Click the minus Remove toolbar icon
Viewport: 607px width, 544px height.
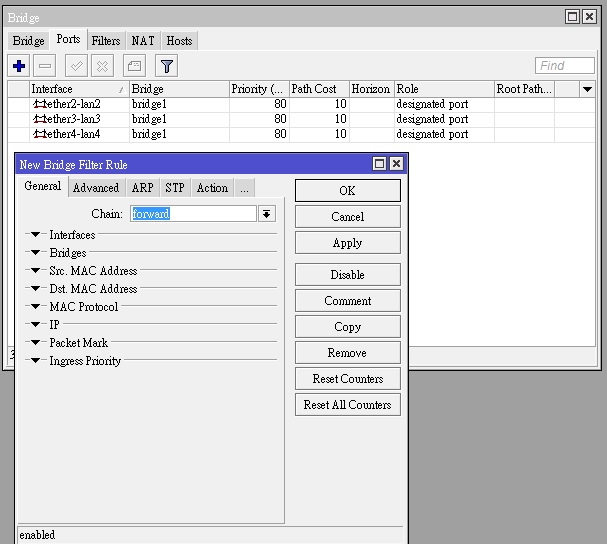[x=45, y=66]
